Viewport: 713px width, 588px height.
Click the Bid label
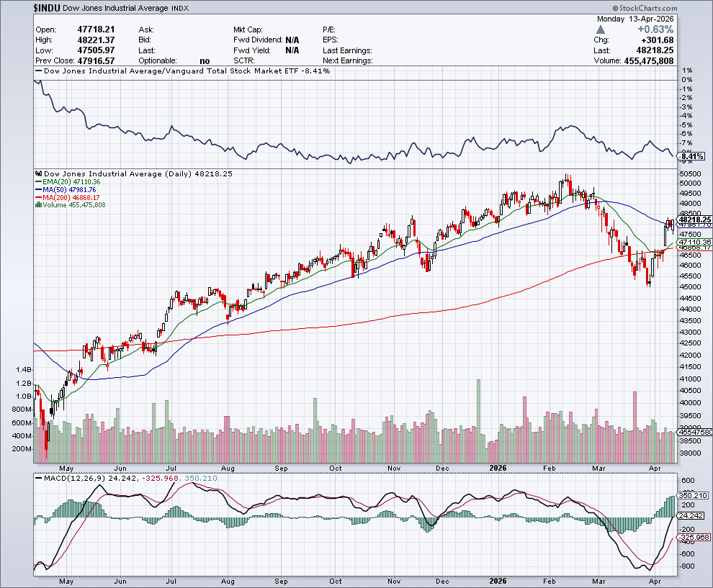click(145, 40)
